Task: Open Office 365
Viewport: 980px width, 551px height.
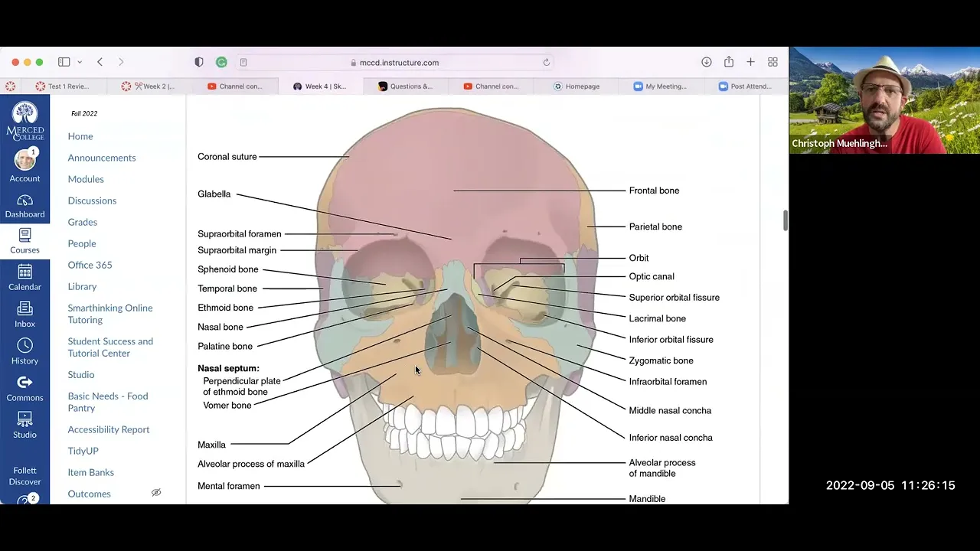Action: click(90, 265)
